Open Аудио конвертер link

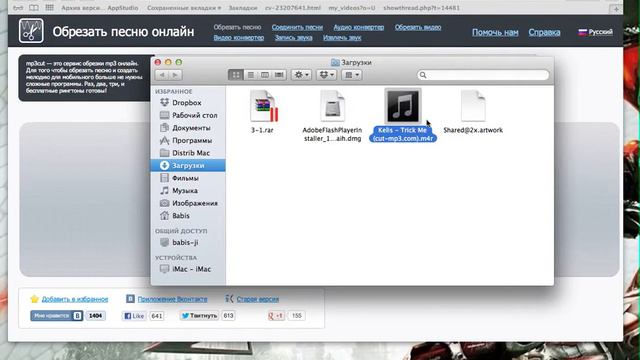pyautogui.click(x=359, y=27)
